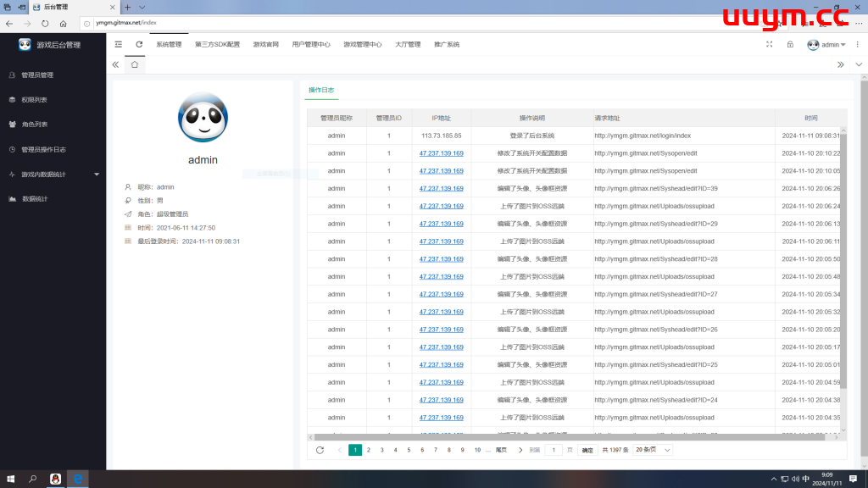Refresh the log table via pagination icon
The image size is (868, 488).
(320, 450)
